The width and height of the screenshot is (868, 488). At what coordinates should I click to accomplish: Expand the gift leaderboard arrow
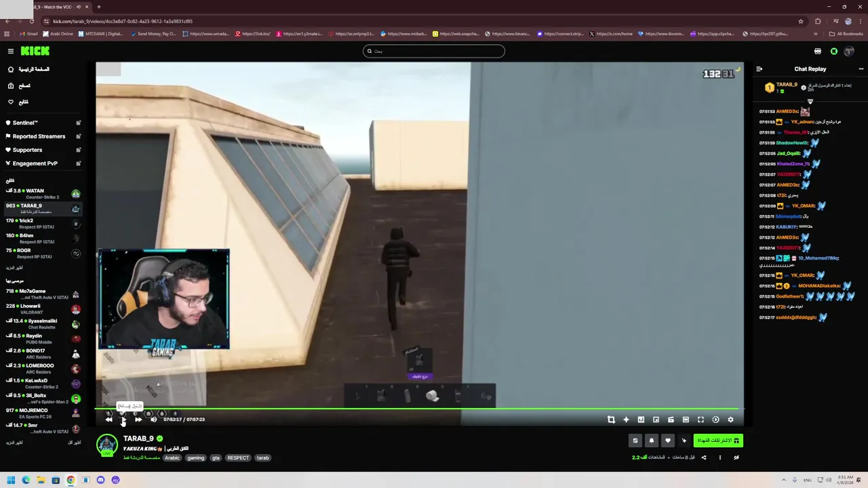click(810, 102)
